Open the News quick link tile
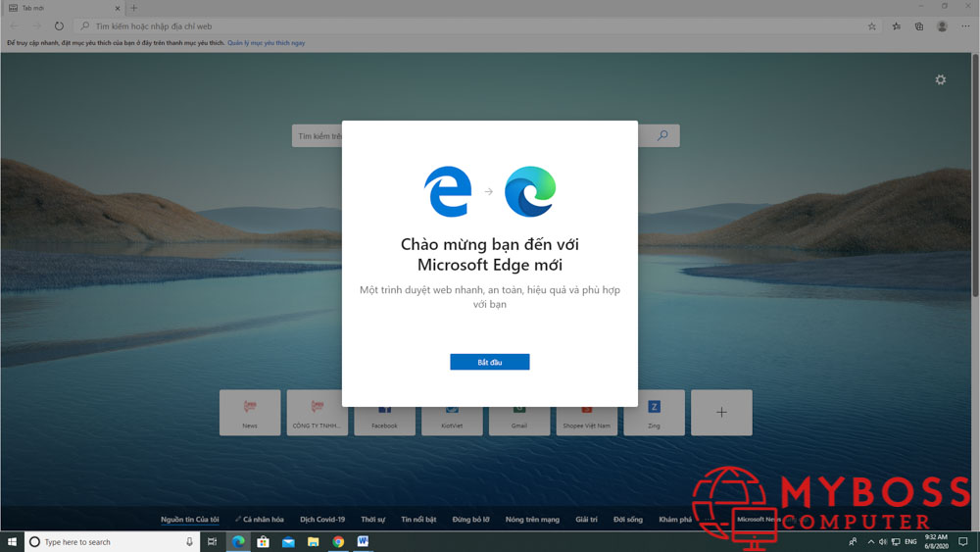Image resolution: width=980 pixels, height=552 pixels. (250, 412)
